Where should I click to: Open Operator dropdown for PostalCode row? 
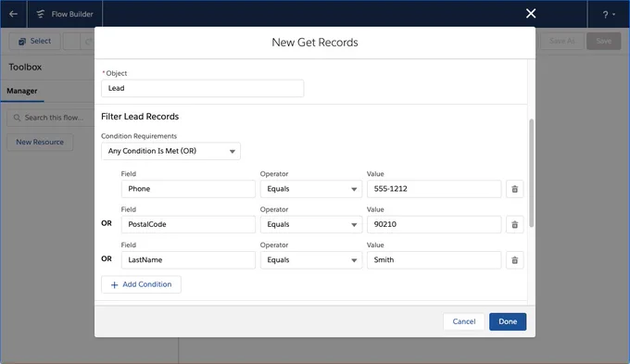click(x=311, y=224)
